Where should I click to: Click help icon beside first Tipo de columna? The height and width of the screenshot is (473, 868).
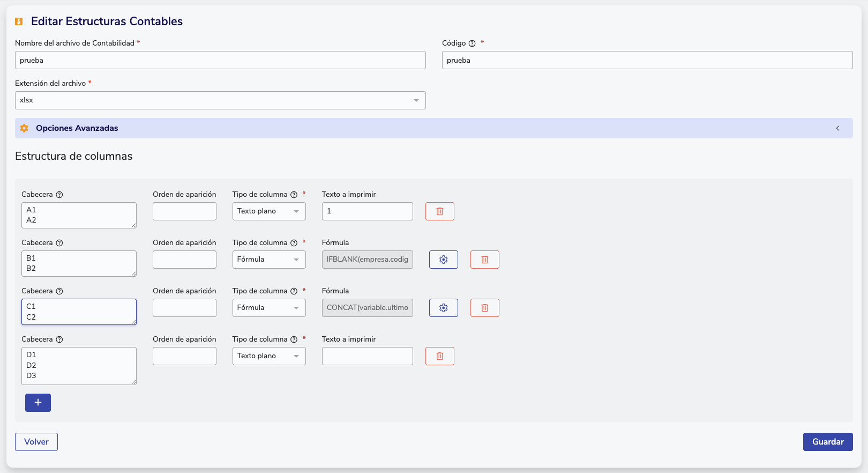tap(294, 195)
